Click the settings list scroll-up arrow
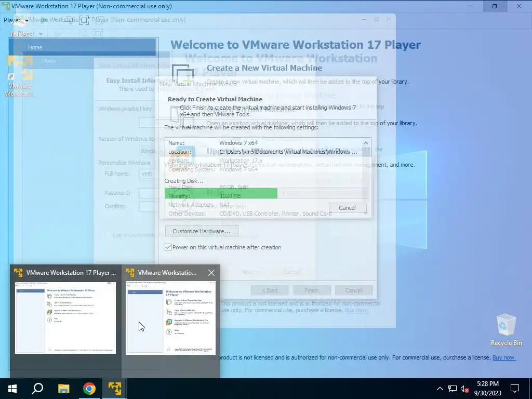This screenshot has height=399, width=532. pyautogui.click(x=366, y=143)
